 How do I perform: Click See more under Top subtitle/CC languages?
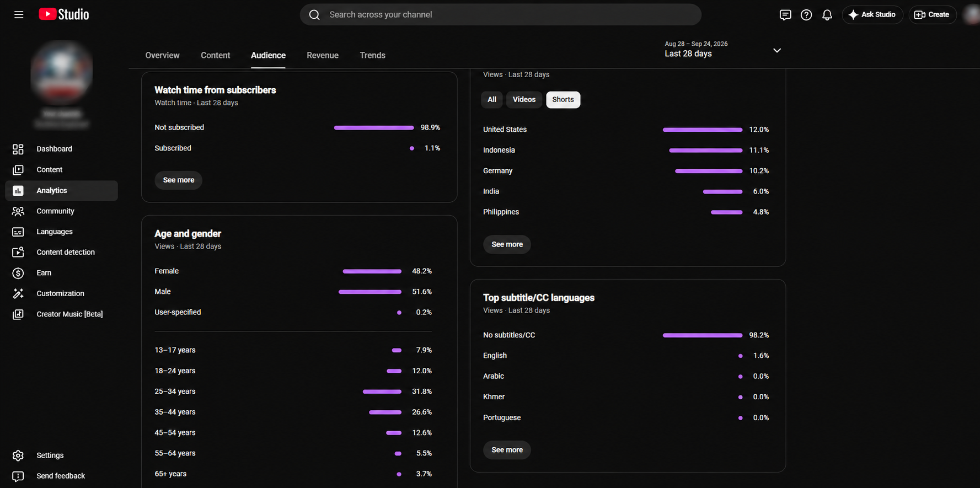coord(507,450)
